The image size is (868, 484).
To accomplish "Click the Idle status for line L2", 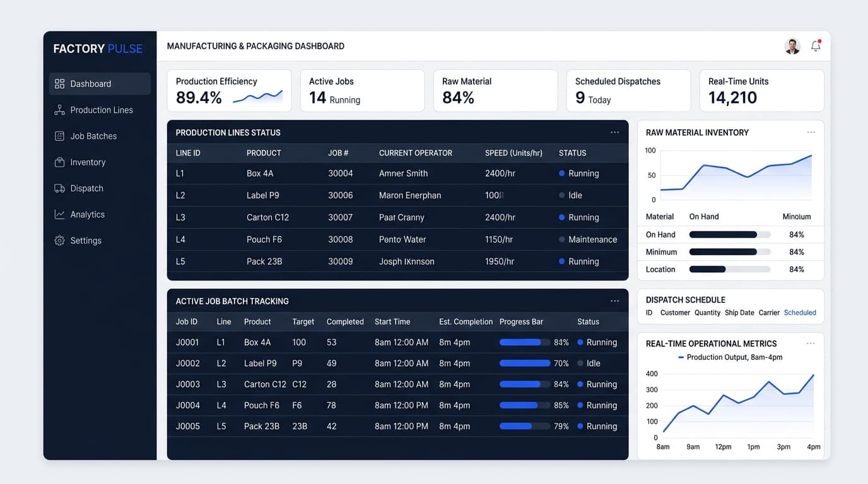I will click(570, 195).
